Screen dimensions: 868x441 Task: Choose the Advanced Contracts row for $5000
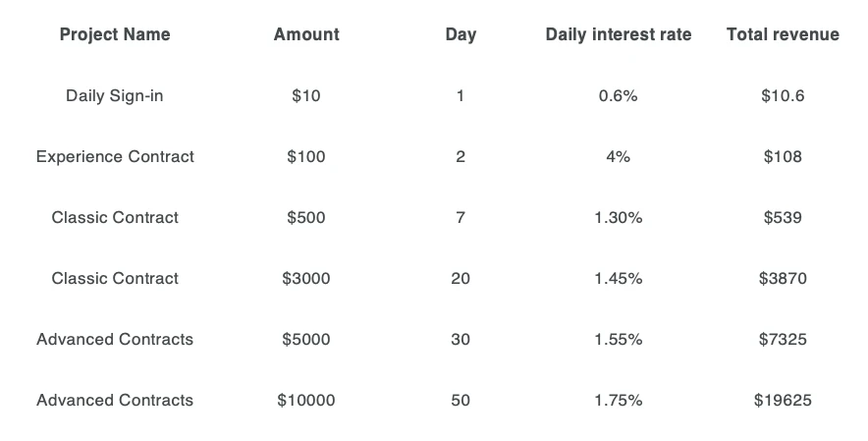(x=115, y=339)
